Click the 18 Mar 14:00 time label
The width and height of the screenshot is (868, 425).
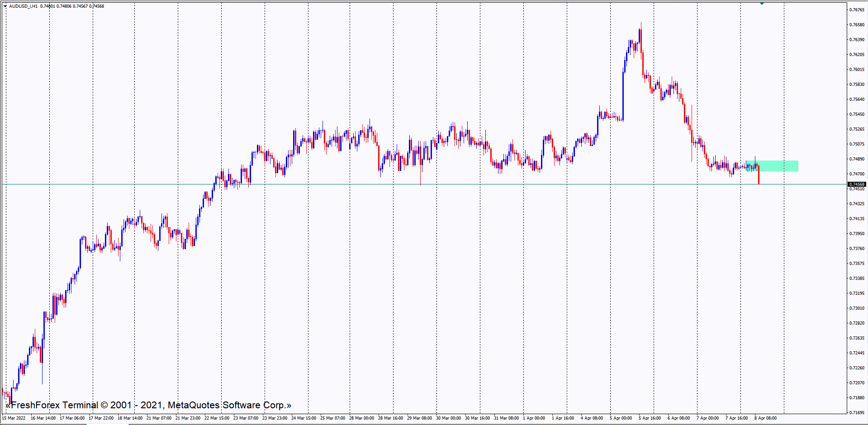130,418
